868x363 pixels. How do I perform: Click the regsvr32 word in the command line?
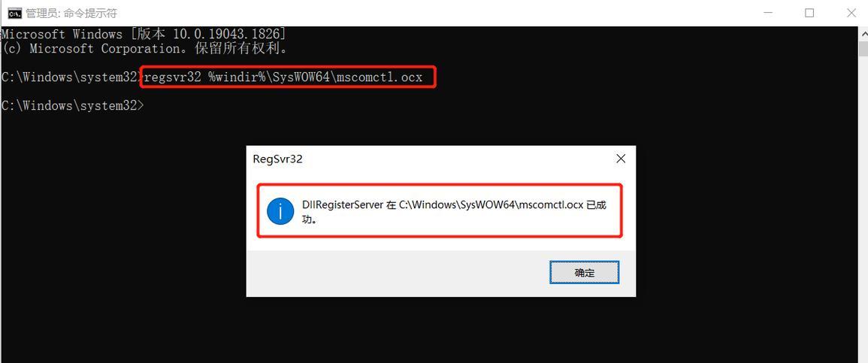(x=172, y=77)
